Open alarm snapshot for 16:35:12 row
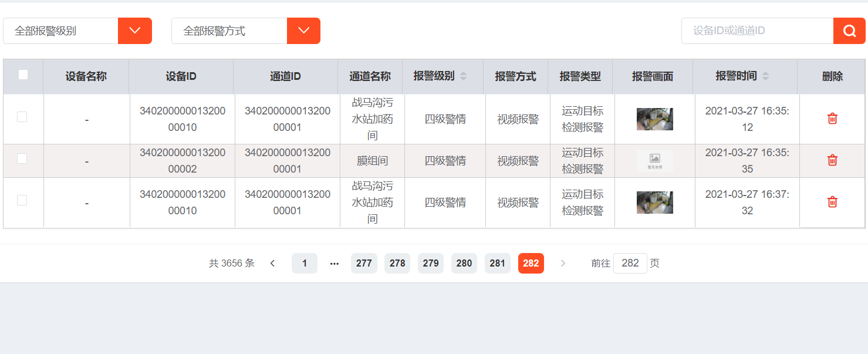 point(655,119)
